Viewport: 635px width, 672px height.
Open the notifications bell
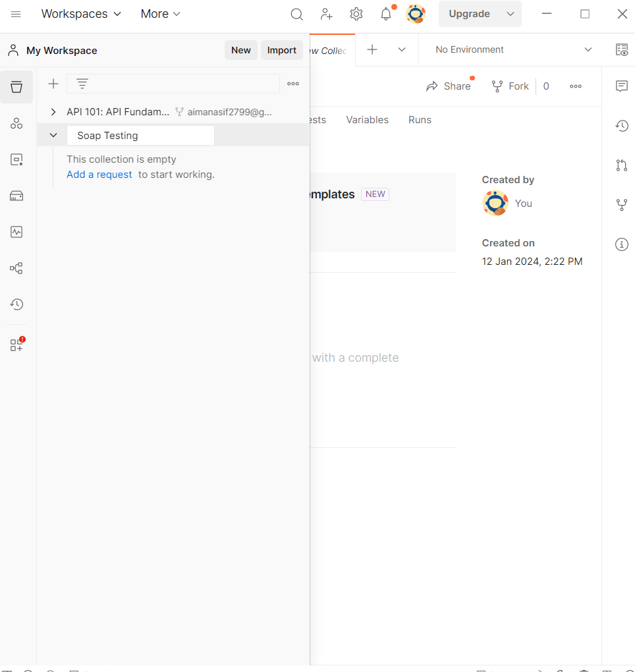(x=386, y=14)
